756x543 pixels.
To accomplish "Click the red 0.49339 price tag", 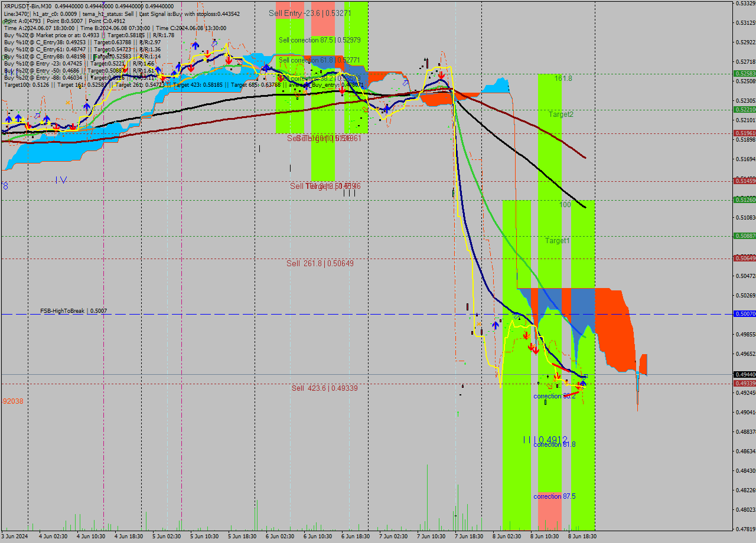I will 744,384.
